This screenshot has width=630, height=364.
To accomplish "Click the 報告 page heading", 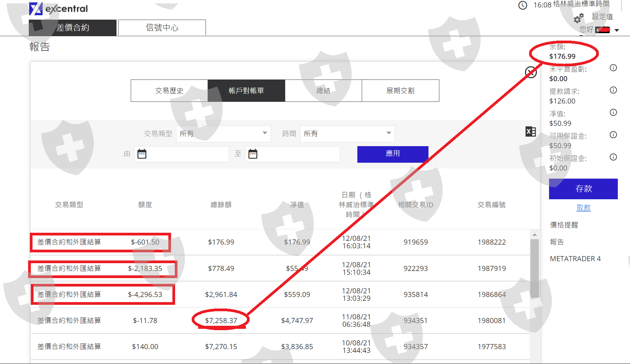I will [x=39, y=47].
